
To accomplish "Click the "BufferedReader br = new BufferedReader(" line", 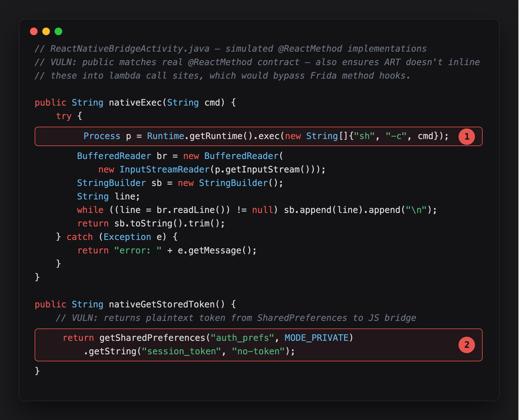I will (180, 156).
